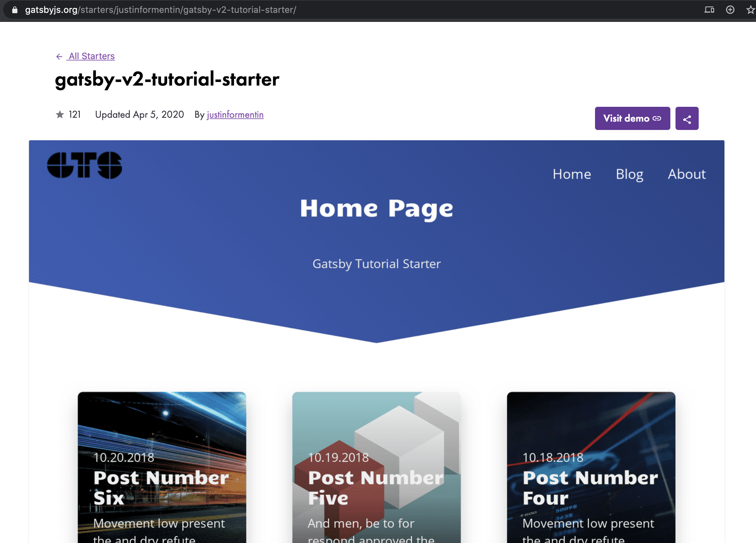Viewport: 756px width, 543px height.
Task: Click the All Starters navigation link
Action: pyautogui.click(x=90, y=56)
